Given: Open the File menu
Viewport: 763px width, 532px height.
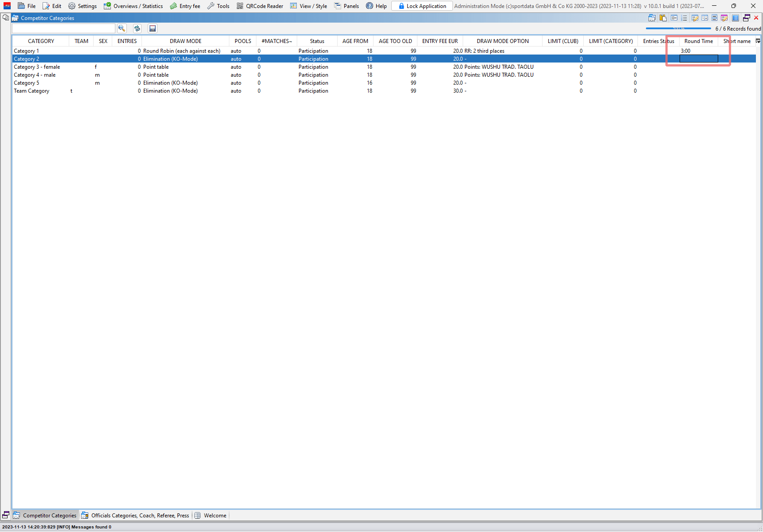Looking at the screenshot, I should coord(27,6).
